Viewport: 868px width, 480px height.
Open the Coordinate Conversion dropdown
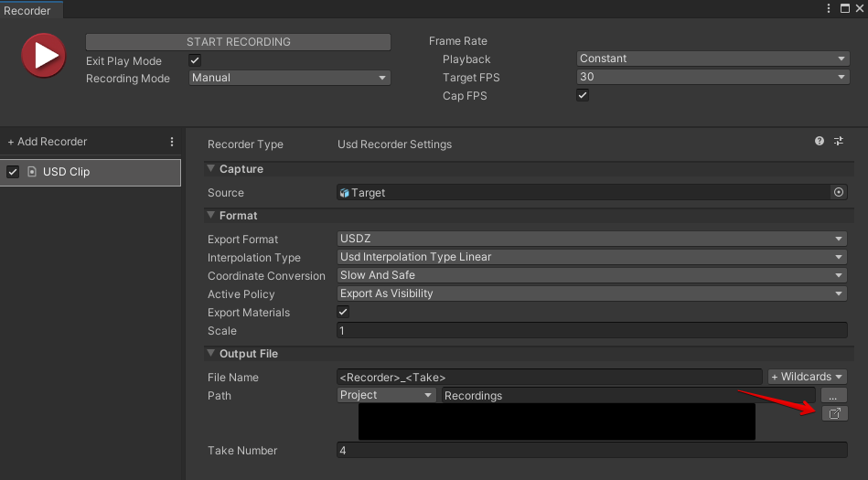tap(592, 275)
